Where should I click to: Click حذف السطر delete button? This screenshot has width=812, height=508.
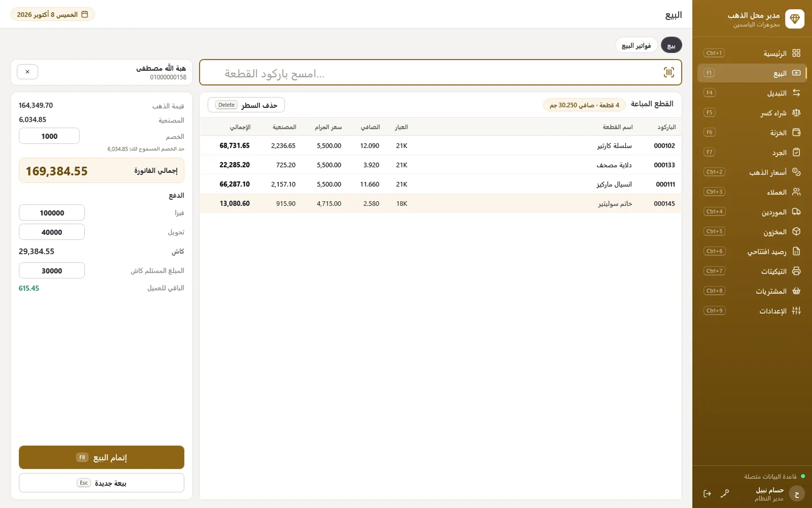click(x=246, y=105)
